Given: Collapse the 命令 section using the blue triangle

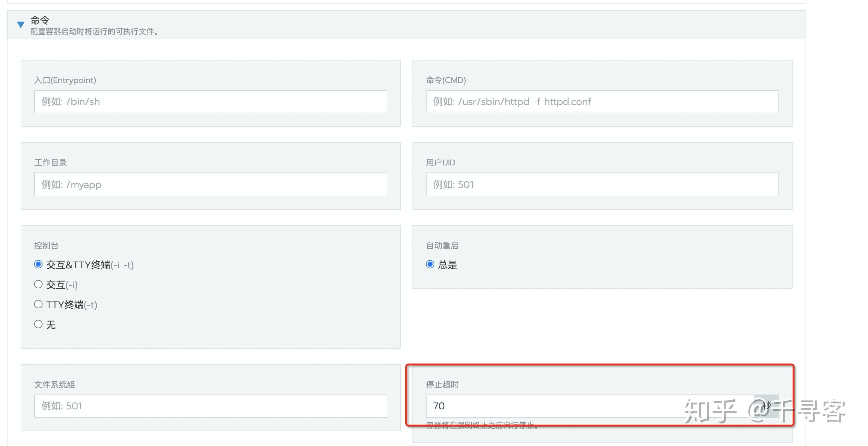Looking at the screenshot, I should (21, 24).
